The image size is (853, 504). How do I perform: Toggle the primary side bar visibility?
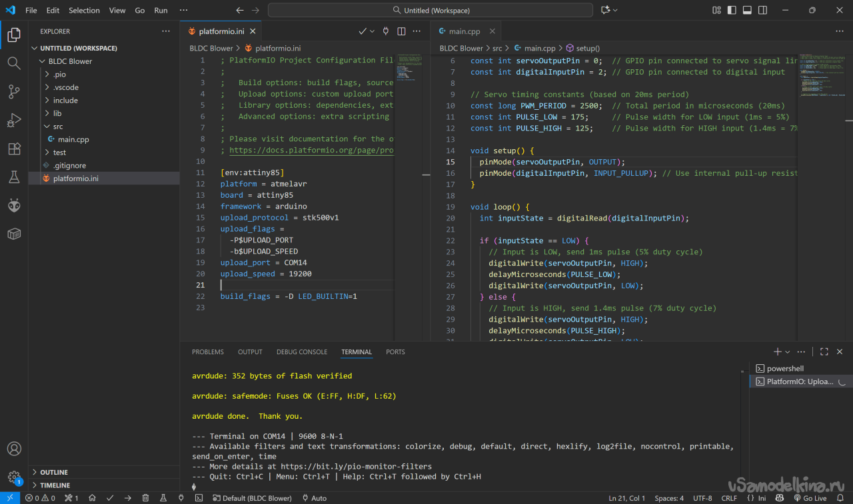732,11
